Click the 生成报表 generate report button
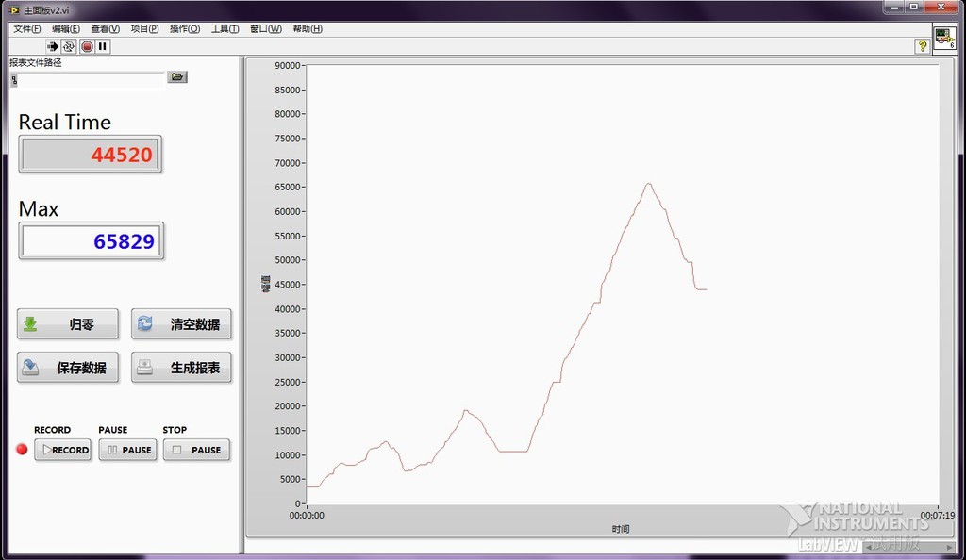 pyautogui.click(x=181, y=368)
